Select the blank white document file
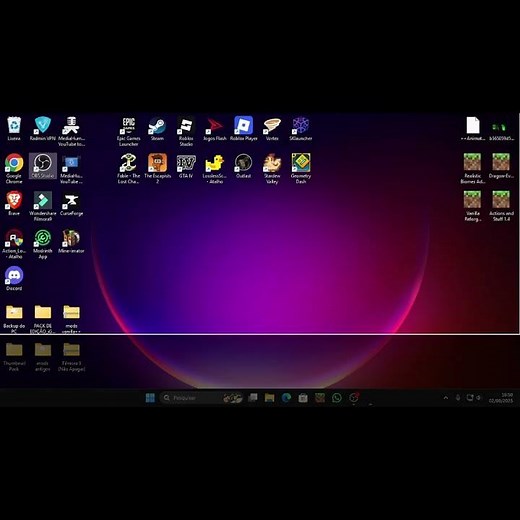Screen dimensions: 520x520 [x=472, y=128]
